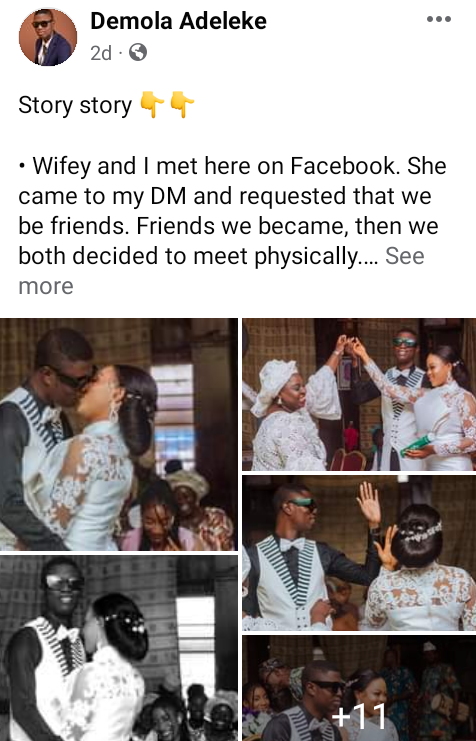This screenshot has height=741, width=476.
Task: Click the 'Story story' post heading text
Action: point(75,105)
